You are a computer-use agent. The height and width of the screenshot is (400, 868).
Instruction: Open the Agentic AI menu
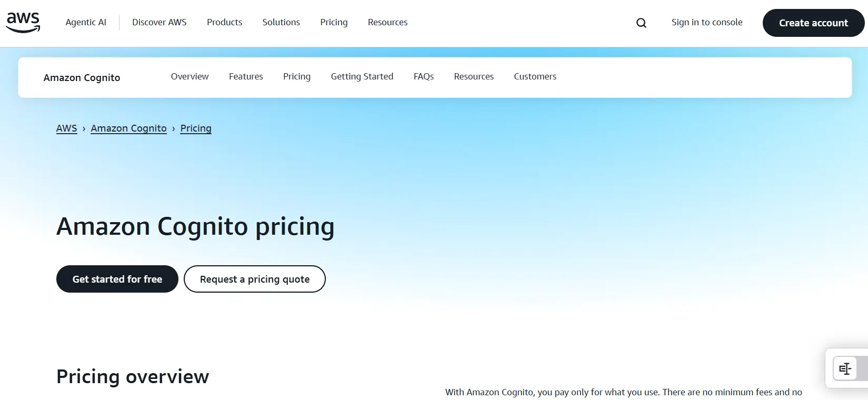coord(86,22)
